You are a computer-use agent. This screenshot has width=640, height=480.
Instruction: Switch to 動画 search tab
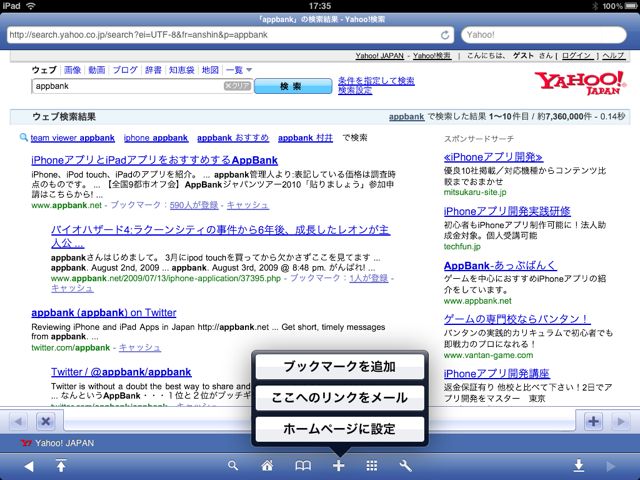pyautogui.click(x=97, y=70)
